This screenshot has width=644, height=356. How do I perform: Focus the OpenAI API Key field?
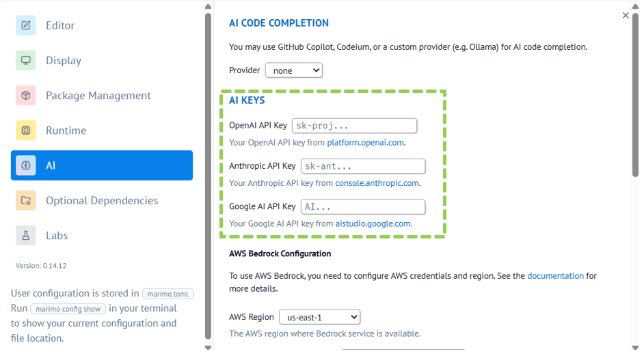(x=354, y=126)
